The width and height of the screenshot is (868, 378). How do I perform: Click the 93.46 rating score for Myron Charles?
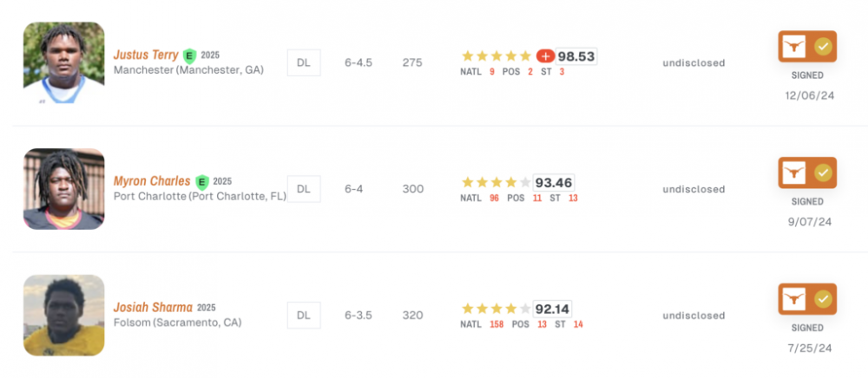554,183
